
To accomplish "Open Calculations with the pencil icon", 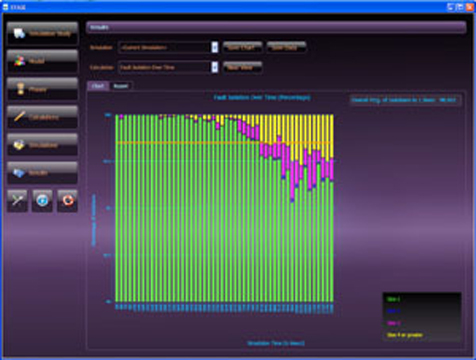I will [x=42, y=117].
